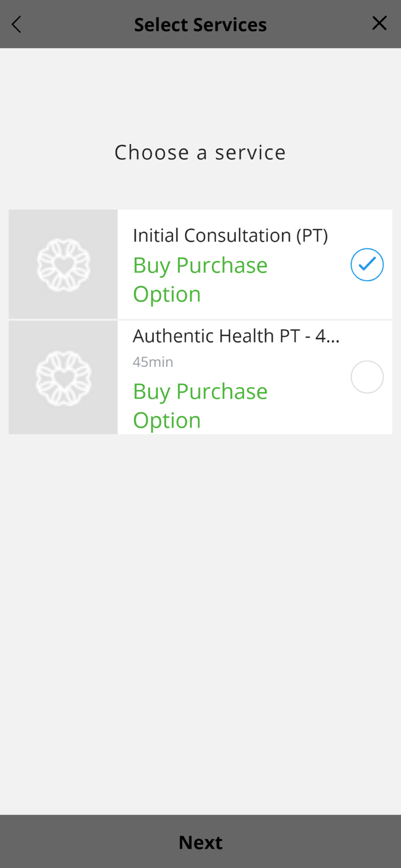This screenshot has width=401, height=868.
Task: Toggle selection on Authentic Health PT - 4...
Action: coord(367,377)
